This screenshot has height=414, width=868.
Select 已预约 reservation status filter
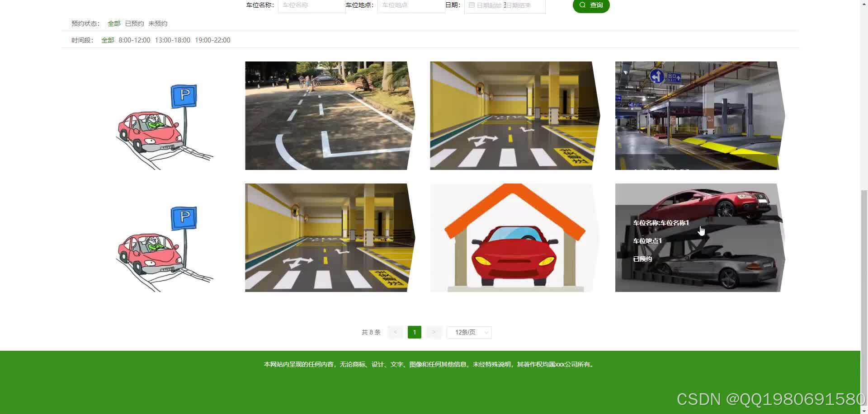point(134,23)
